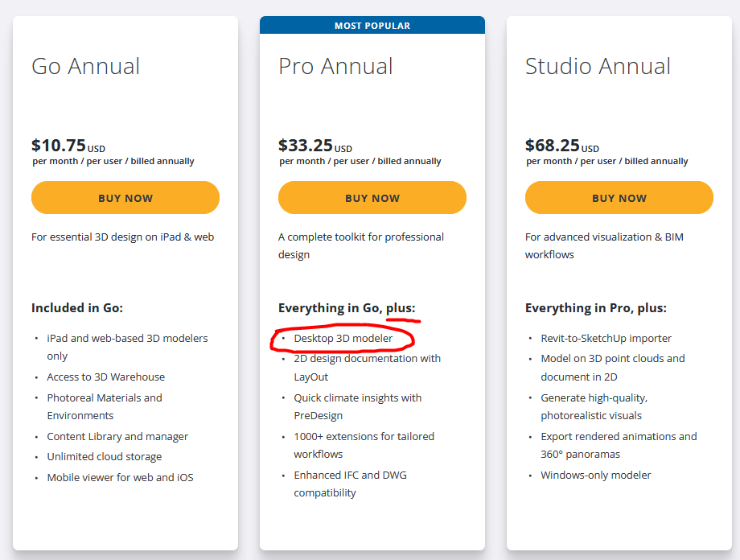740x560 pixels.
Task: Click the $68.25 price
Action: (x=553, y=146)
